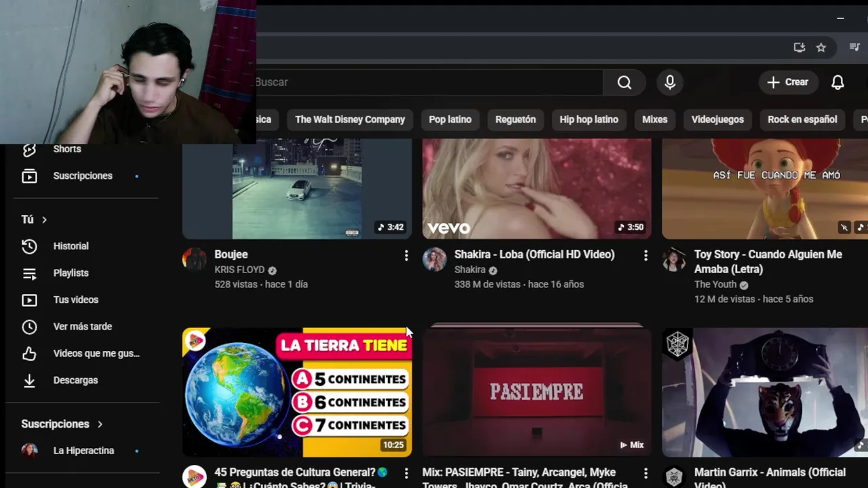The image size is (868, 488).
Task: Play 45 Preguntas de Cultura General thumbnail
Action: [x=297, y=392]
